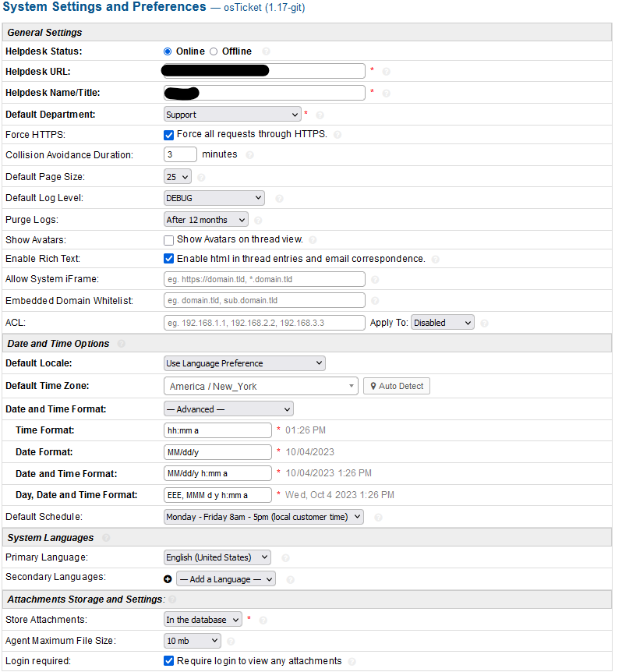Click the Allow System iFrame input field
Viewport: 629px width, 672px height.
pos(264,279)
